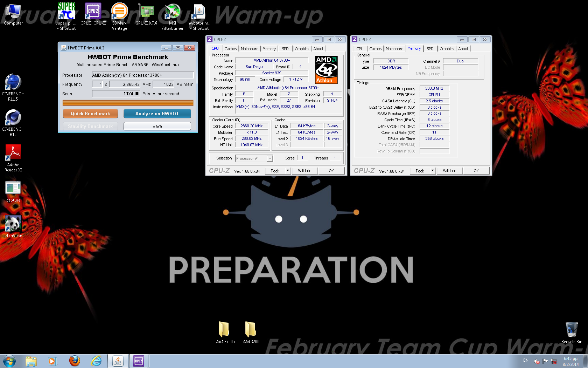Click Analyze on HWBOT button

pos(157,114)
